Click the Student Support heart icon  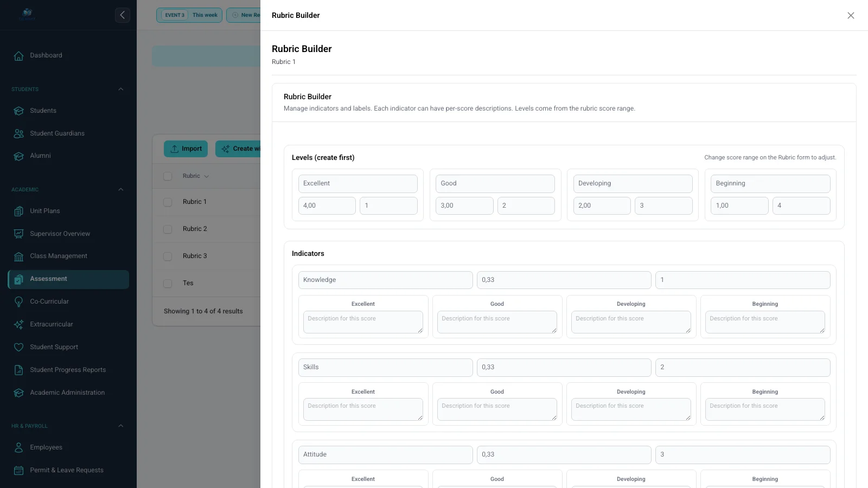click(18, 347)
